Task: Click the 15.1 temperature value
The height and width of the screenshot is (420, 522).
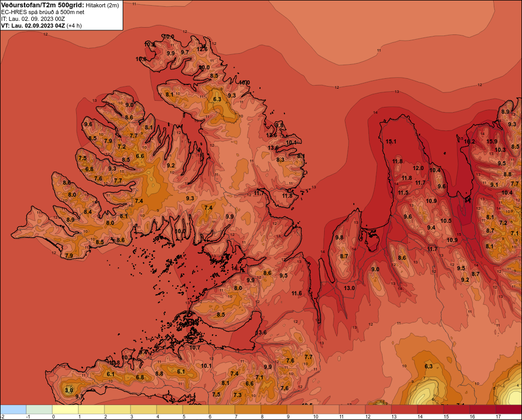Action: [391, 141]
